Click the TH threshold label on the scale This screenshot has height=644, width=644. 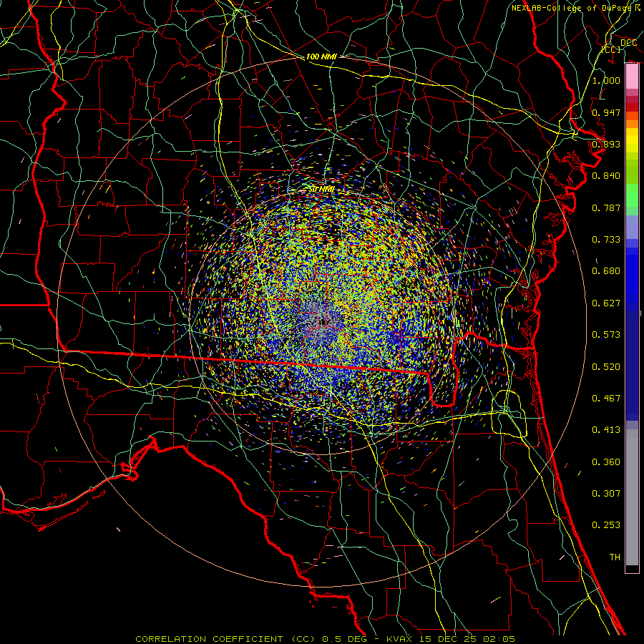pos(615,557)
